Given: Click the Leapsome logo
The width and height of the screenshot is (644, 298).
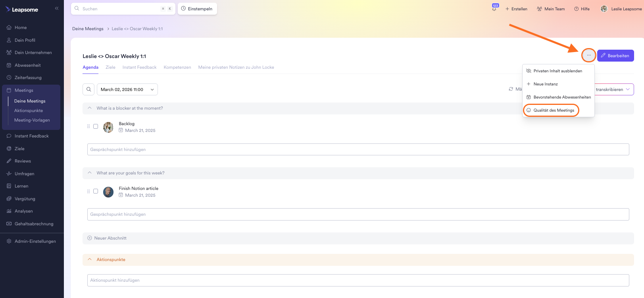Looking at the screenshot, I should [x=22, y=10].
